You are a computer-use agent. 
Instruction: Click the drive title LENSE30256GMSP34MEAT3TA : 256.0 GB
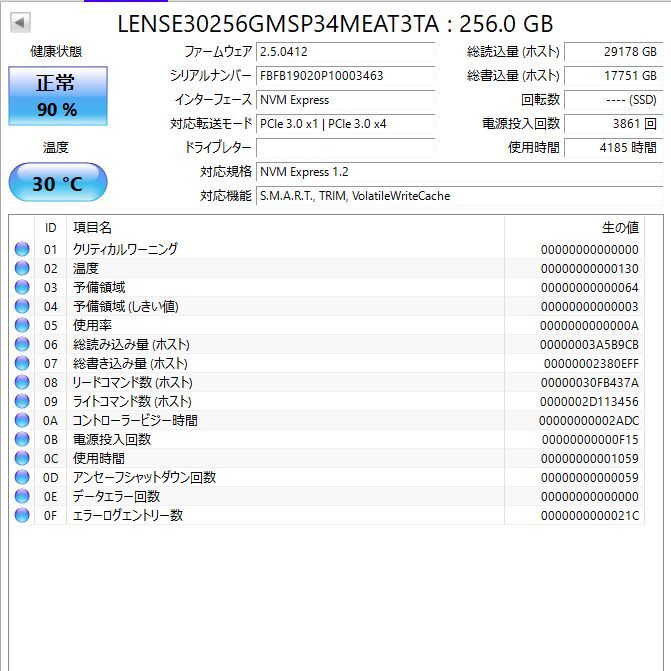pos(335,24)
